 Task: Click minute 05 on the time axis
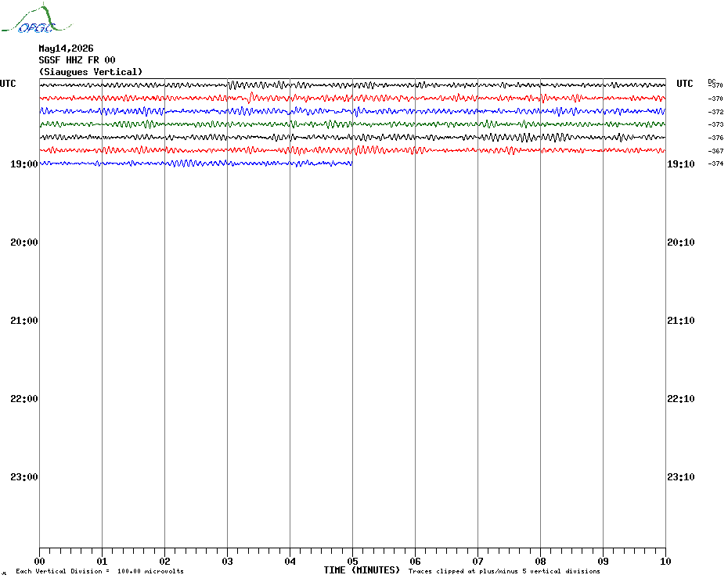coord(352,561)
